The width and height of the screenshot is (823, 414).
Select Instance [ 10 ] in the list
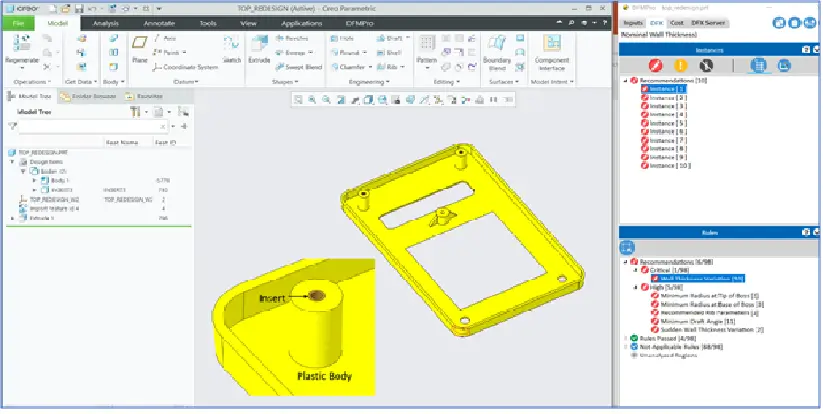coord(666,166)
